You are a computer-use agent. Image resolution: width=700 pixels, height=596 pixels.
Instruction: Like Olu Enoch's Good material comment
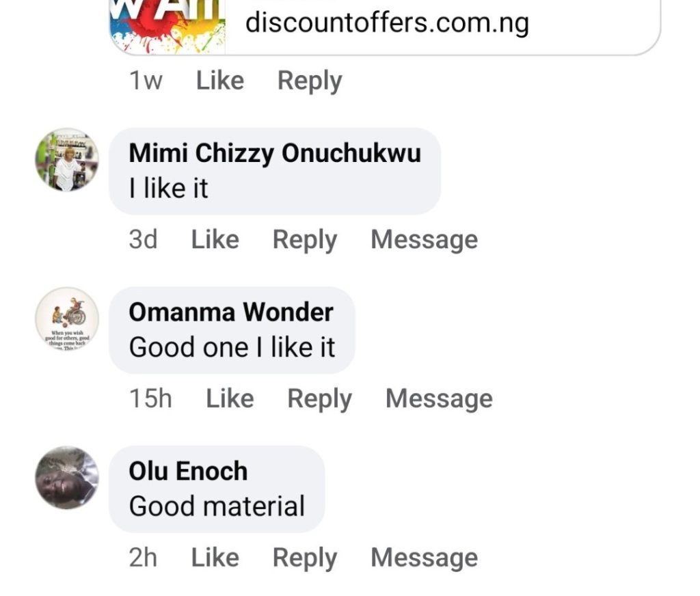coord(215,558)
